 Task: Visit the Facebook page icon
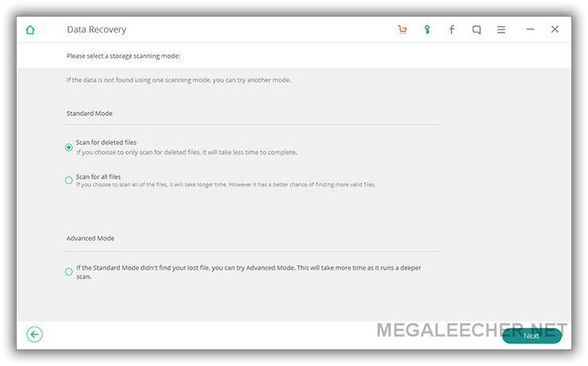(452, 29)
